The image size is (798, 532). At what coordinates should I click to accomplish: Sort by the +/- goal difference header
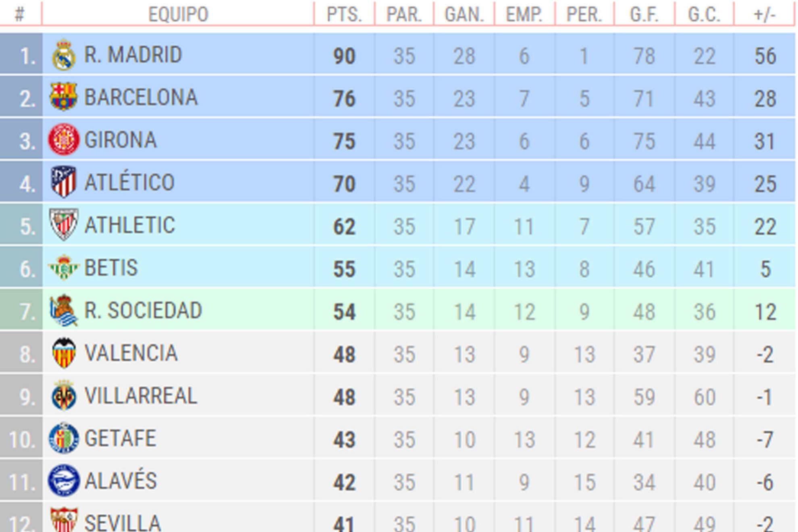tap(765, 15)
